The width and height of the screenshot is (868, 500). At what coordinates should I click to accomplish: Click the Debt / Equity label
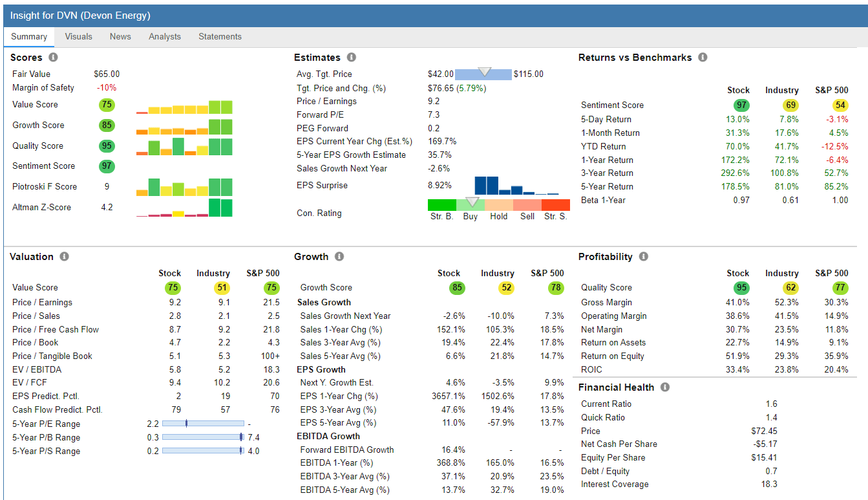(x=605, y=472)
